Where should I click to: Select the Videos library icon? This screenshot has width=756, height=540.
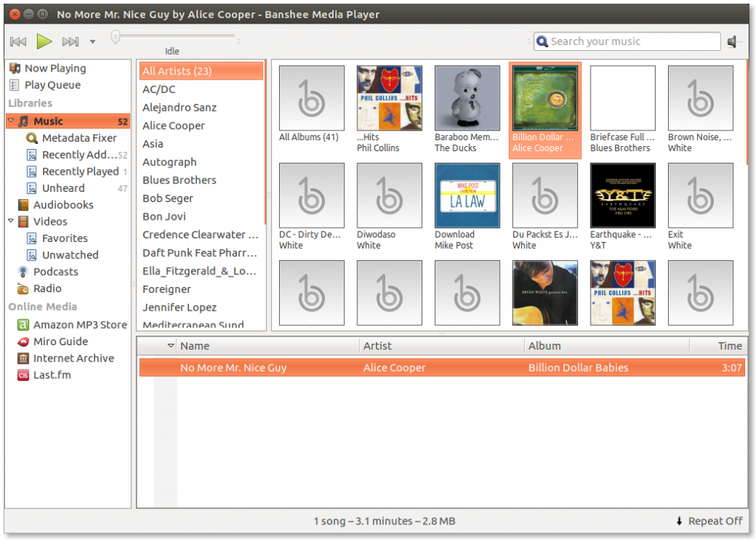[x=23, y=221]
